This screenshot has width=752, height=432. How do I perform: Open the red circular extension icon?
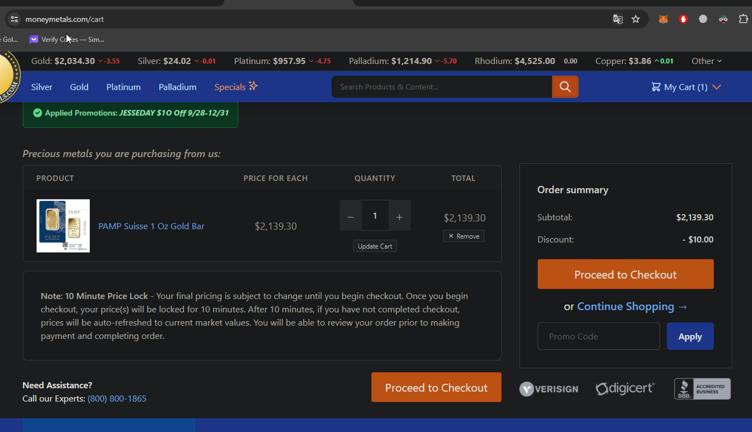coord(683,19)
